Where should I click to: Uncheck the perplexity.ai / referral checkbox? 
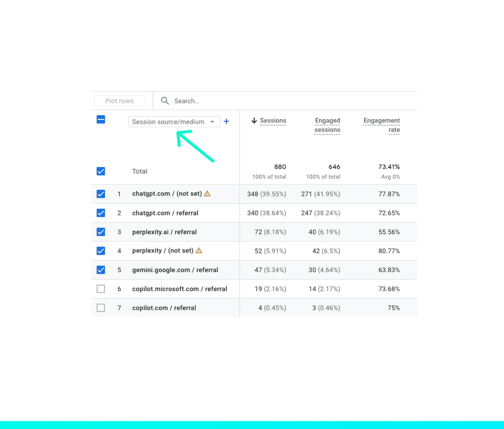[x=101, y=232]
